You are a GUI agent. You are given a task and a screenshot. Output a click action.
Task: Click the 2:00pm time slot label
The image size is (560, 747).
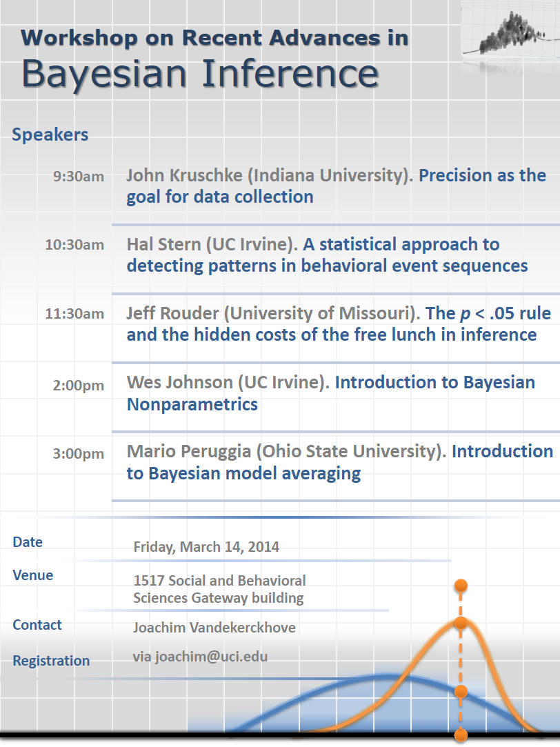(78, 385)
